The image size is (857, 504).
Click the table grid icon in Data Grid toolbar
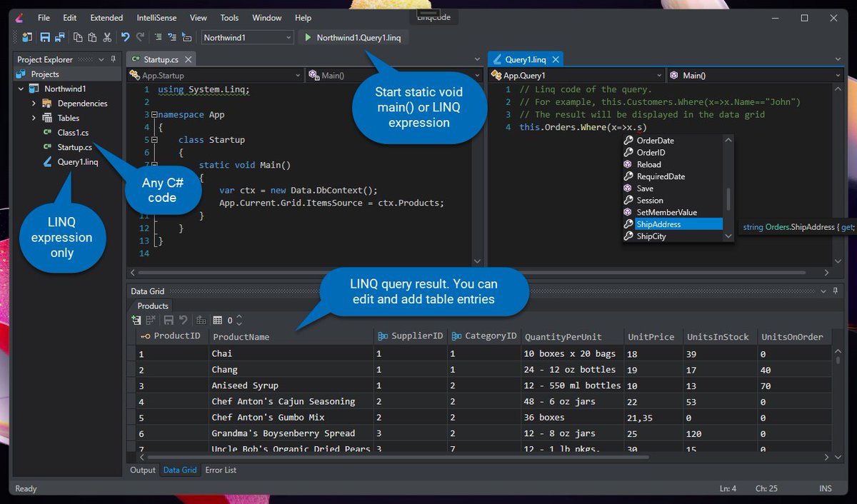[x=218, y=321]
